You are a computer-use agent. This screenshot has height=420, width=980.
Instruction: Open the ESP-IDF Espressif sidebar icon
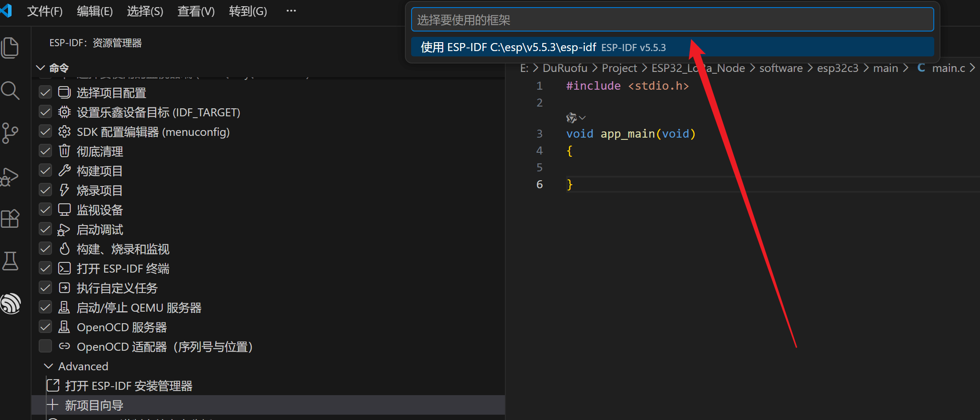point(11,304)
